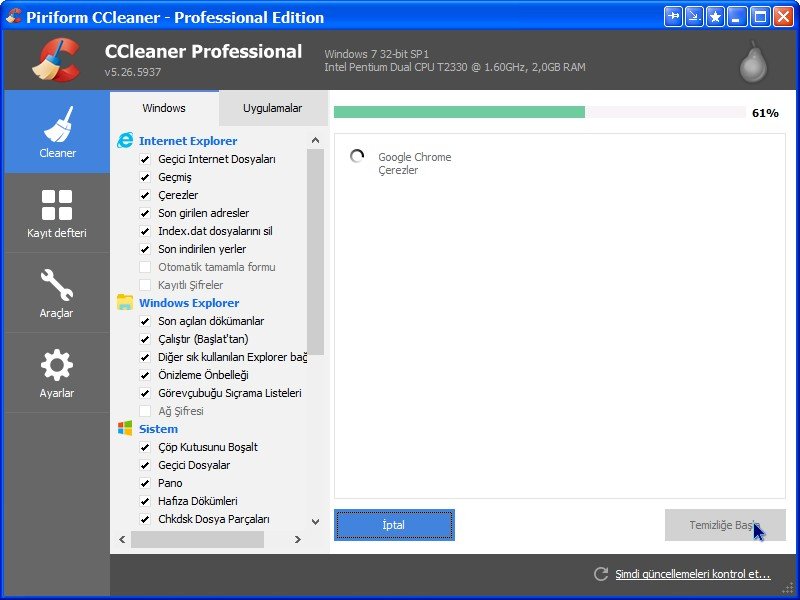Click the list scroll-down arrow
This screenshot has height=600, width=800.
point(315,521)
